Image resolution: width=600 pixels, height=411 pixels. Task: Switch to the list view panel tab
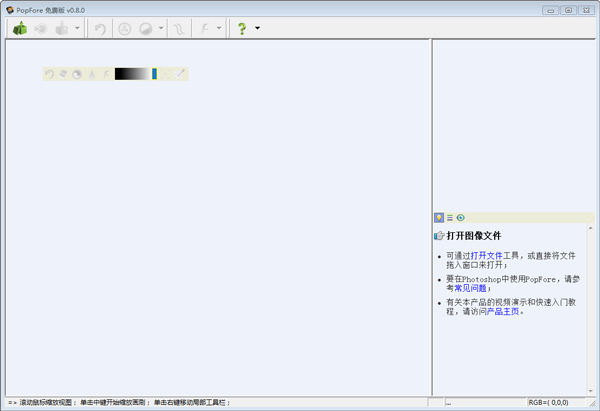pos(450,217)
